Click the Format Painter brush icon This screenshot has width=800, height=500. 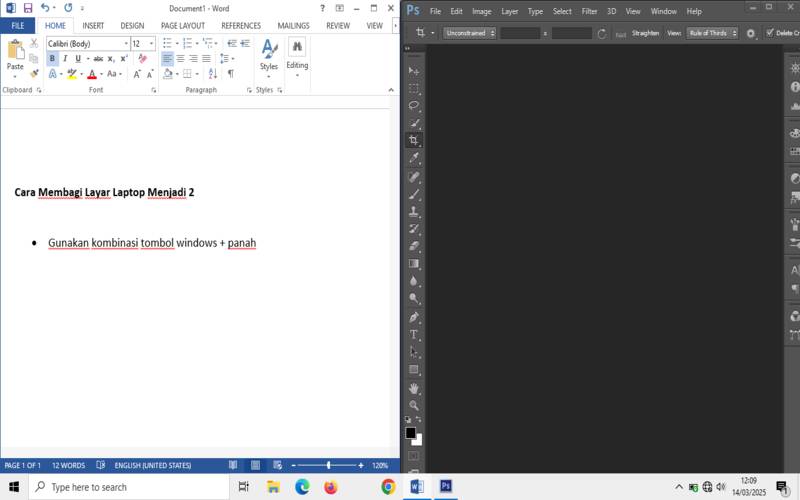(x=34, y=73)
